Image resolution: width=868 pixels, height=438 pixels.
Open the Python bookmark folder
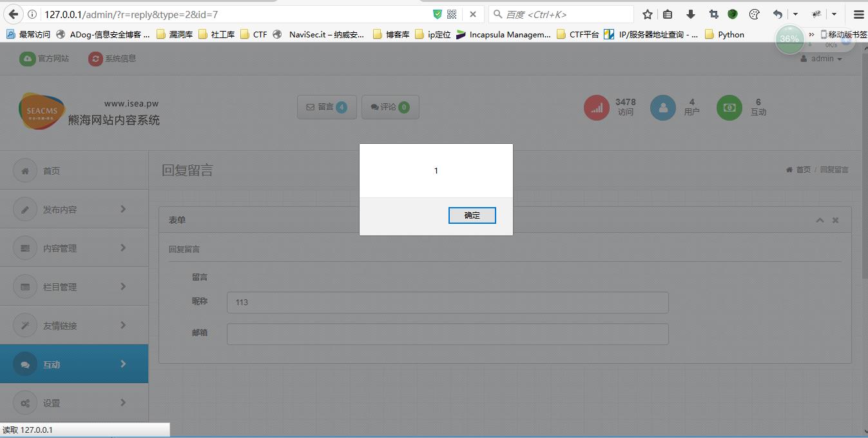(725, 35)
